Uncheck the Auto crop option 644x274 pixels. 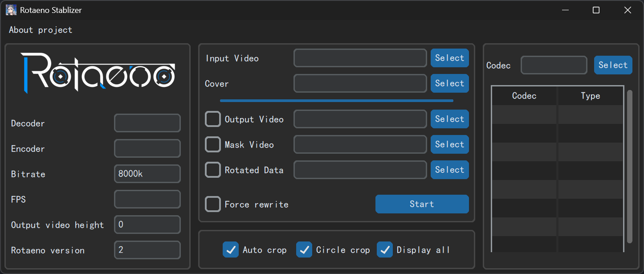tap(231, 249)
